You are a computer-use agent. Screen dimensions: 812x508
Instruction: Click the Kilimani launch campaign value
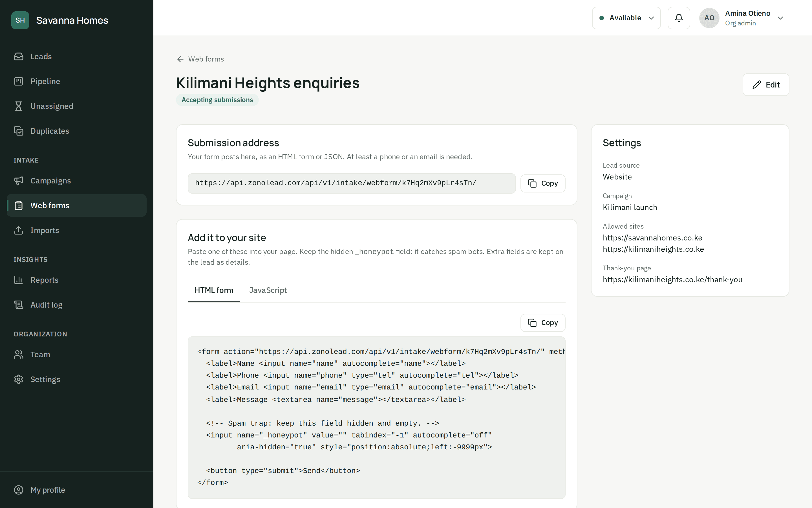click(x=630, y=207)
